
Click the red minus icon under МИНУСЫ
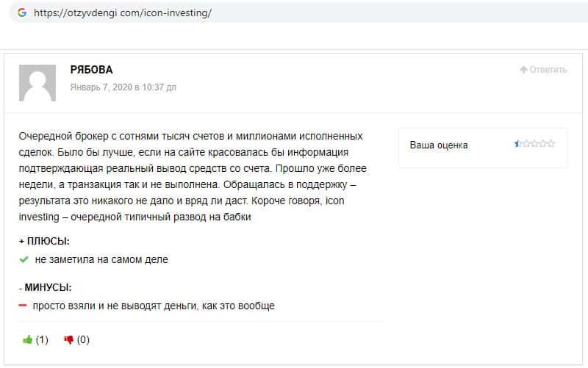click(x=24, y=306)
